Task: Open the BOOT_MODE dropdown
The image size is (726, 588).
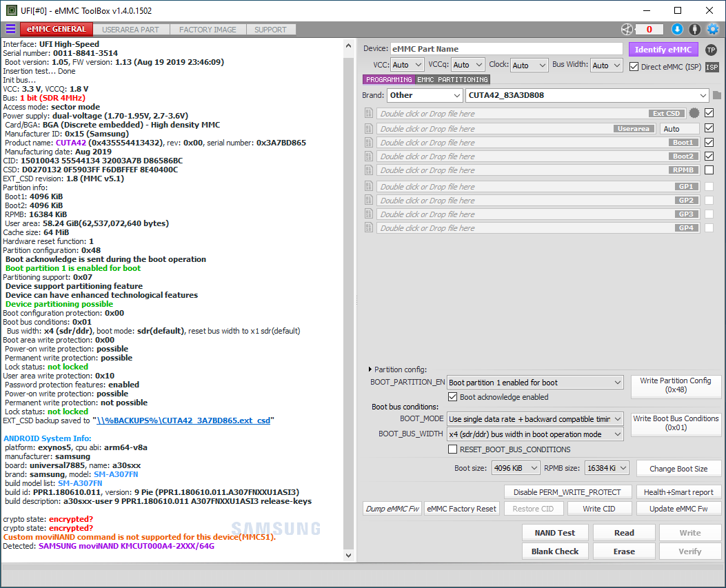Action: [535, 419]
